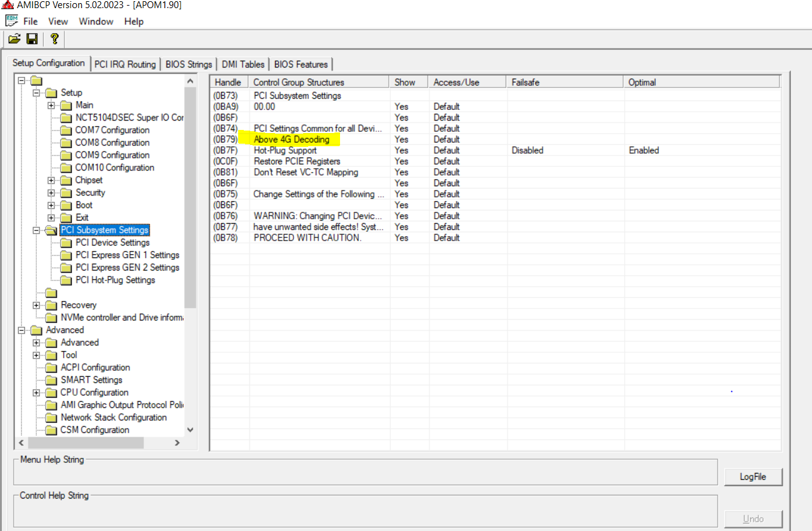Expand the Exit tree node
Screen dimensions: 812x531
tap(51, 217)
